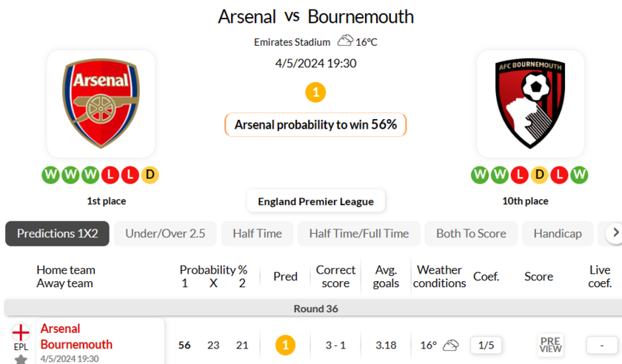Screen dimensions: 622x364
Task: Switch to Under/Over 2.5 tab
Action: click(165, 234)
